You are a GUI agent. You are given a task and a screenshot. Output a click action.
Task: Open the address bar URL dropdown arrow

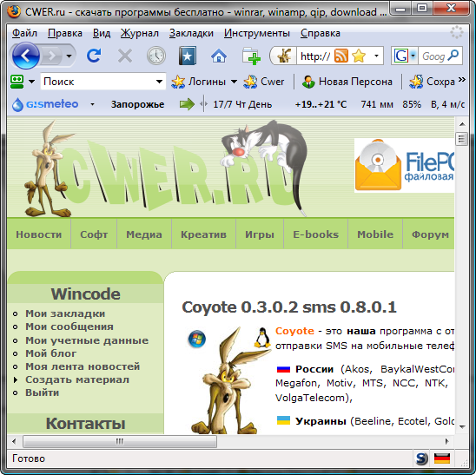pyautogui.click(x=376, y=56)
